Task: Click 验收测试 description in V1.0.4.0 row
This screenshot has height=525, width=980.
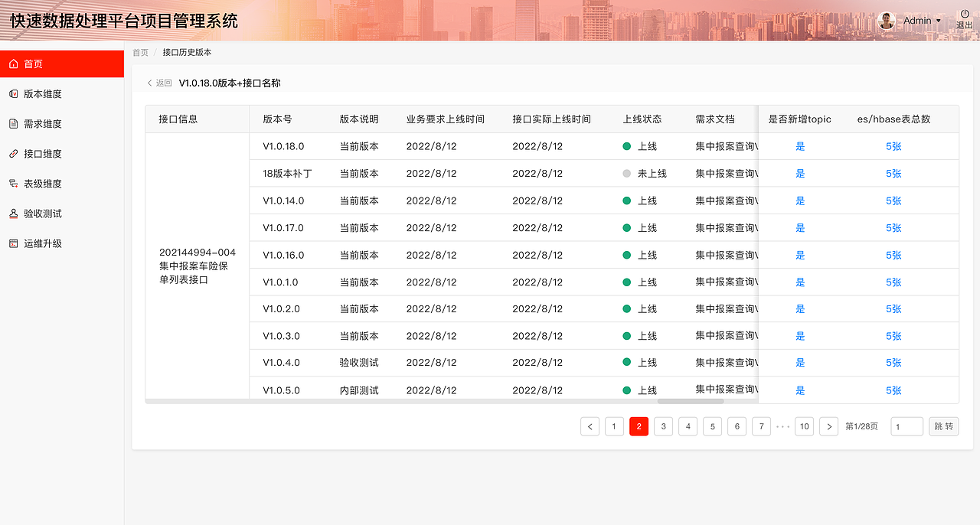Action: [359, 363]
